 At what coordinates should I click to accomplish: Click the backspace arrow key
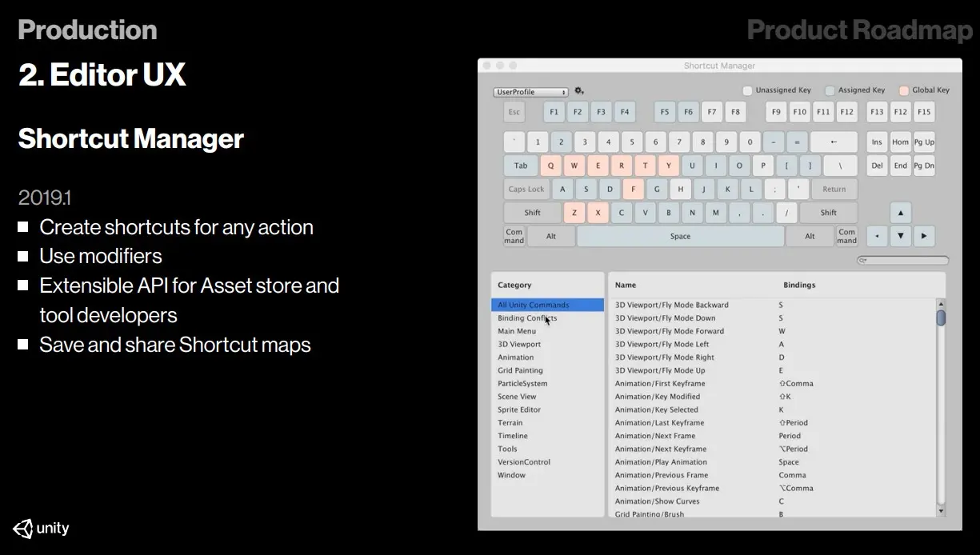click(834, 142)
